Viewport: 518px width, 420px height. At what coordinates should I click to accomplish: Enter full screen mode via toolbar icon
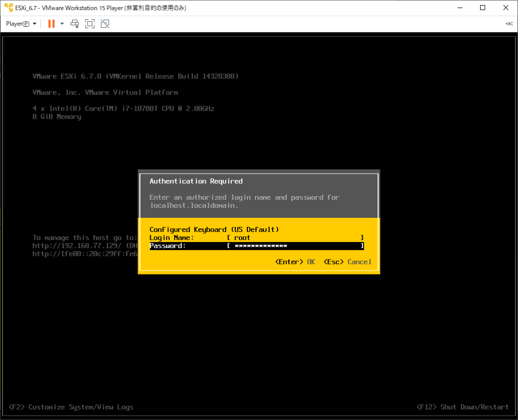pos(90,24)
